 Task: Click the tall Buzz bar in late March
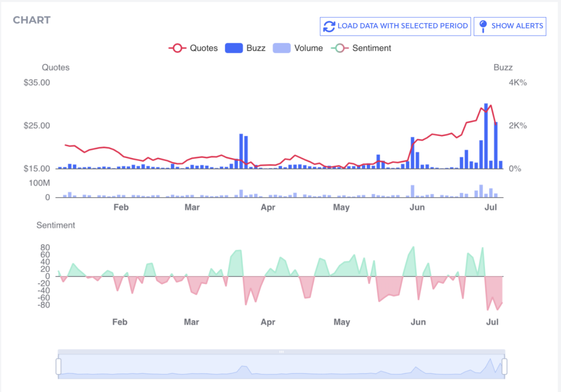point(241,151)
